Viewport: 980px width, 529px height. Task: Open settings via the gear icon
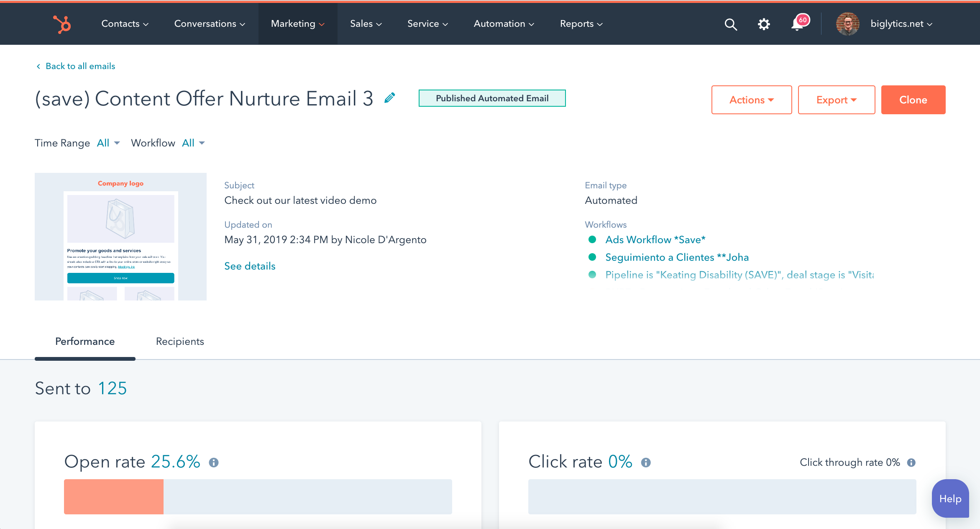[764, 24]
